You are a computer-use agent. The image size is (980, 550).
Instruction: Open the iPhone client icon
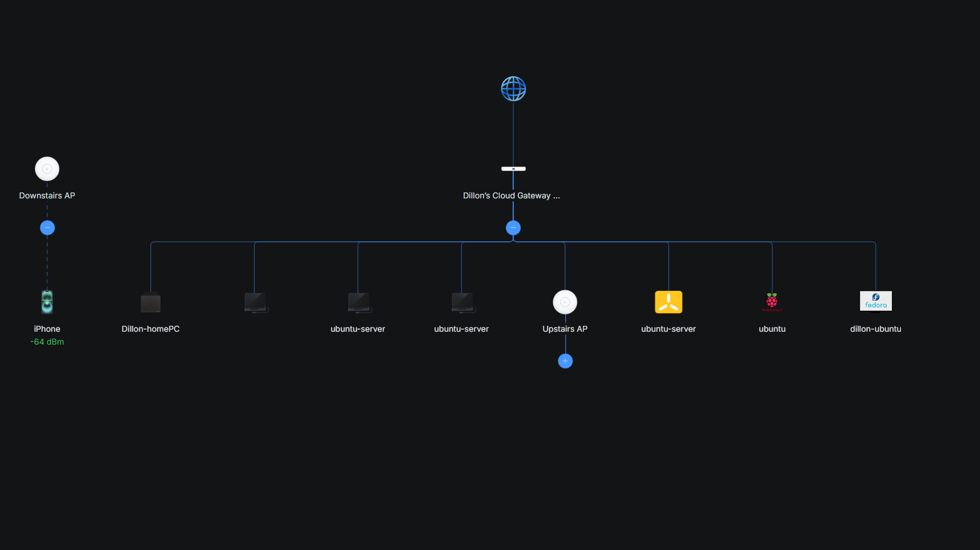47,302
